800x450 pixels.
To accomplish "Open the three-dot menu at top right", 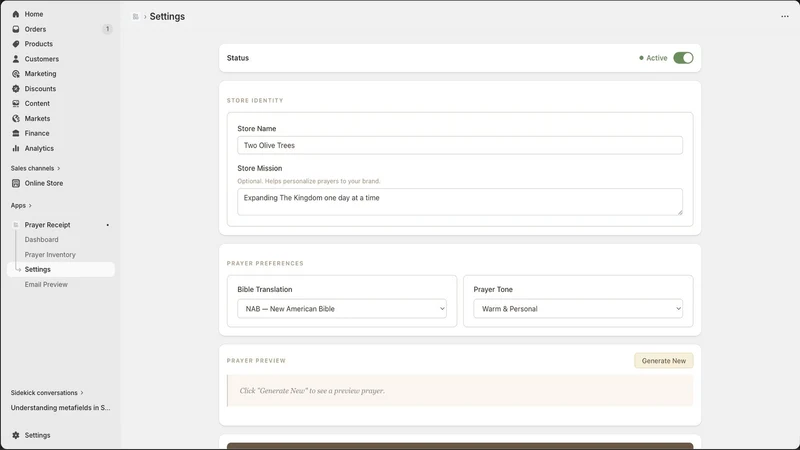I will tap(785, 16).
